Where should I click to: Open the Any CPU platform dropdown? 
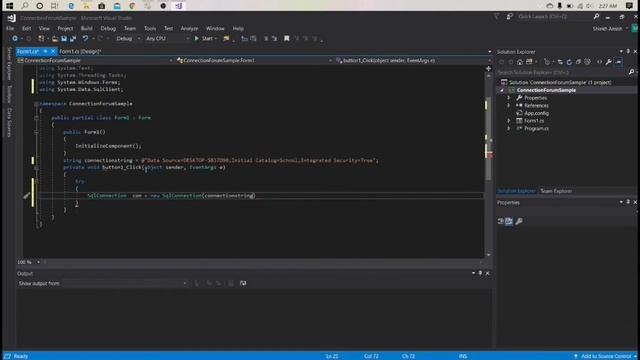(167, 38)
